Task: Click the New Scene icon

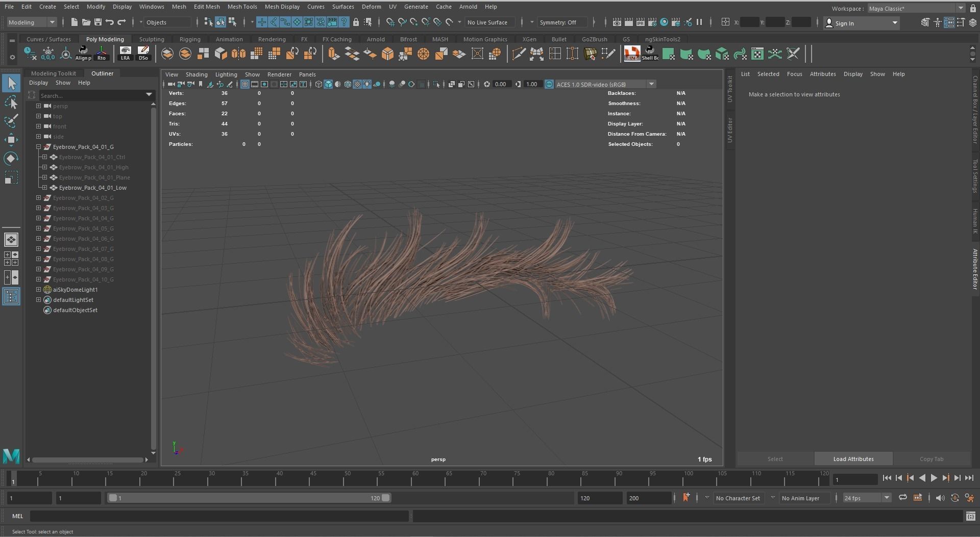Action: [74, 22]
